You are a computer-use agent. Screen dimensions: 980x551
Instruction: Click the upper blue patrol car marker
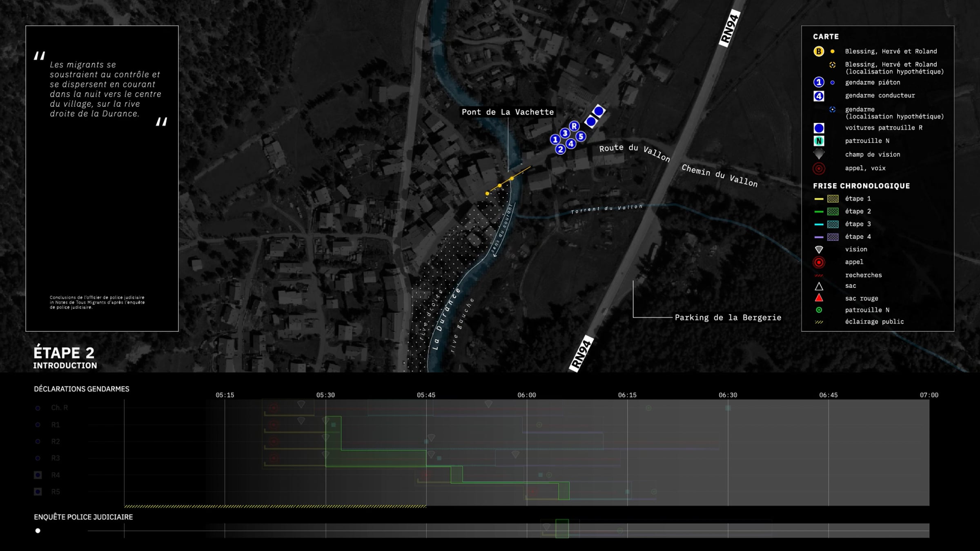(599, 111)
